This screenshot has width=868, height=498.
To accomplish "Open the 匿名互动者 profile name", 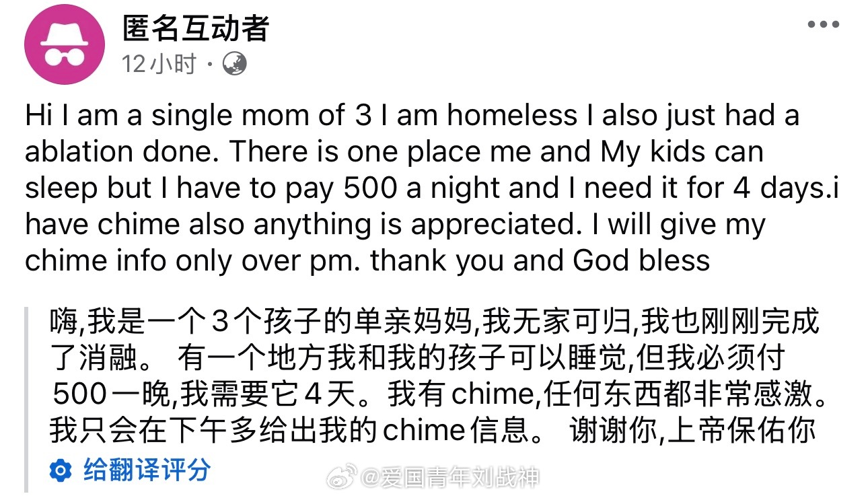I will (x=196, y=29).
